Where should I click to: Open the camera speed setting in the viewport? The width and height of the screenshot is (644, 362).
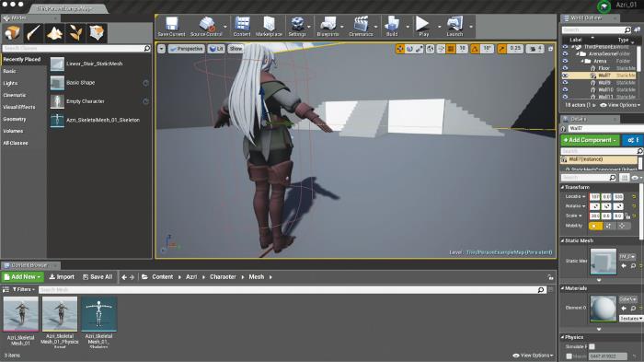coord(535,49)
